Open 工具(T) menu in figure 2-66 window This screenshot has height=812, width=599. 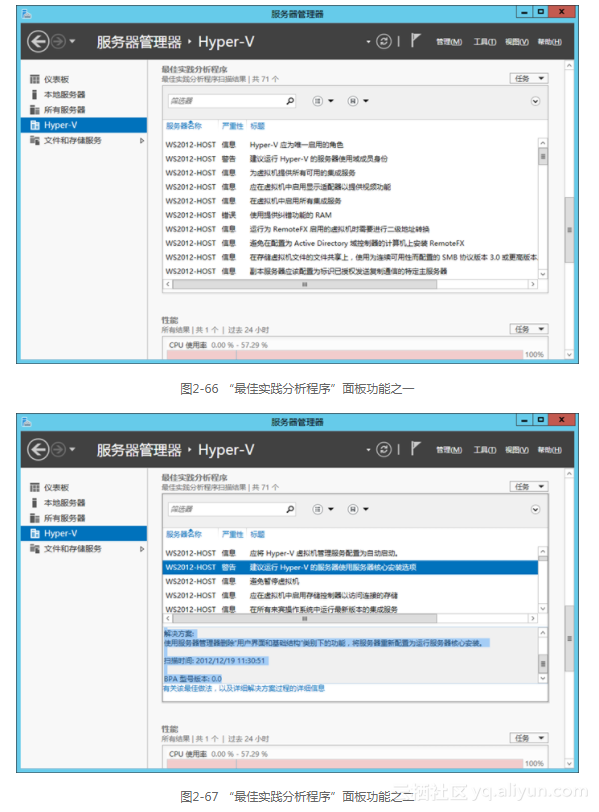tap(485, 42)
